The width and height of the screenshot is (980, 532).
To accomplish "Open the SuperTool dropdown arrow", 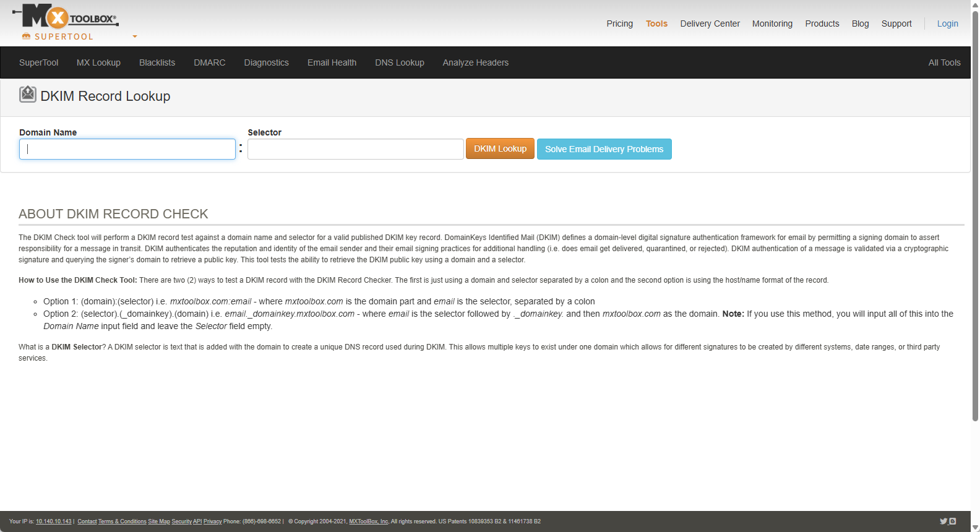I will tap(135, 37).
